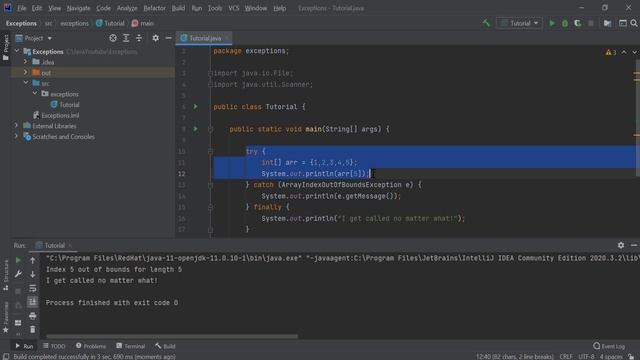Click the grayed-out Stop icon in top toolbar
This screenshot has width=640, height=360.
point(591,23)
